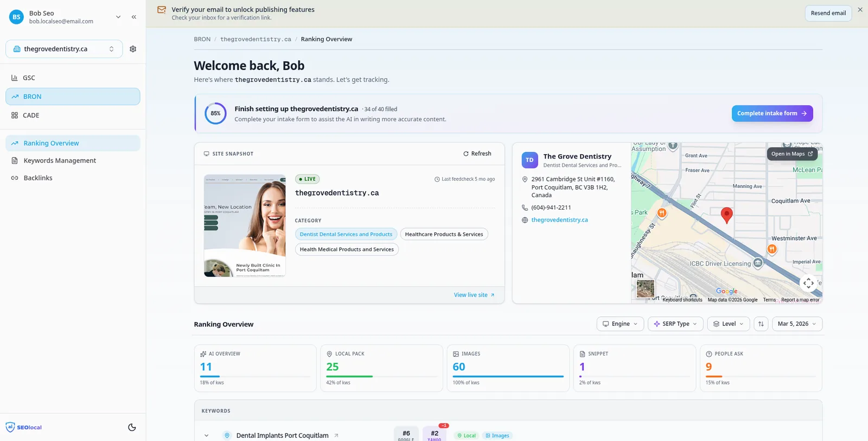868x441 pixels.
Task: Open thegrovedentistry.ca website link in business card
Action: click(559, 220)
